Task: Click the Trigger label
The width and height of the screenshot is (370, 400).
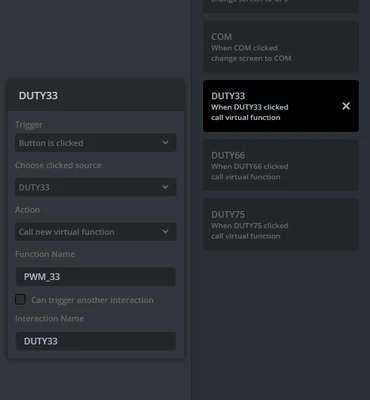Action: tap(29, 125)
